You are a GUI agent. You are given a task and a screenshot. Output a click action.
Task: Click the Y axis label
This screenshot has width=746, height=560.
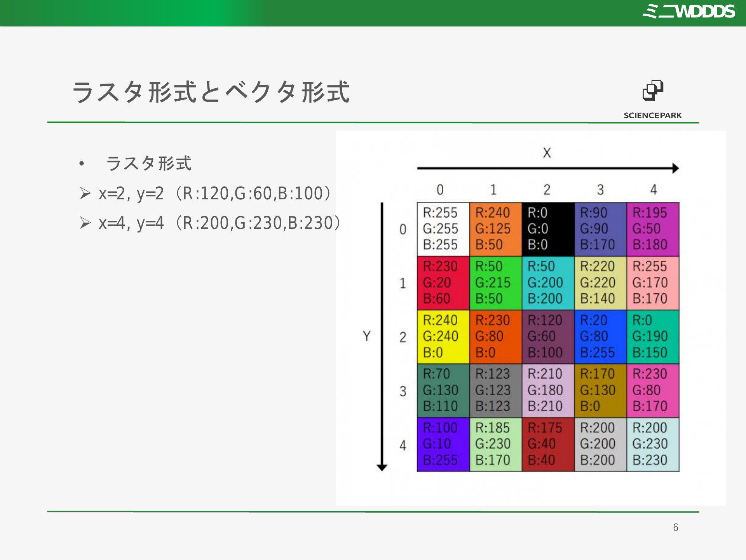pos(366,336)
